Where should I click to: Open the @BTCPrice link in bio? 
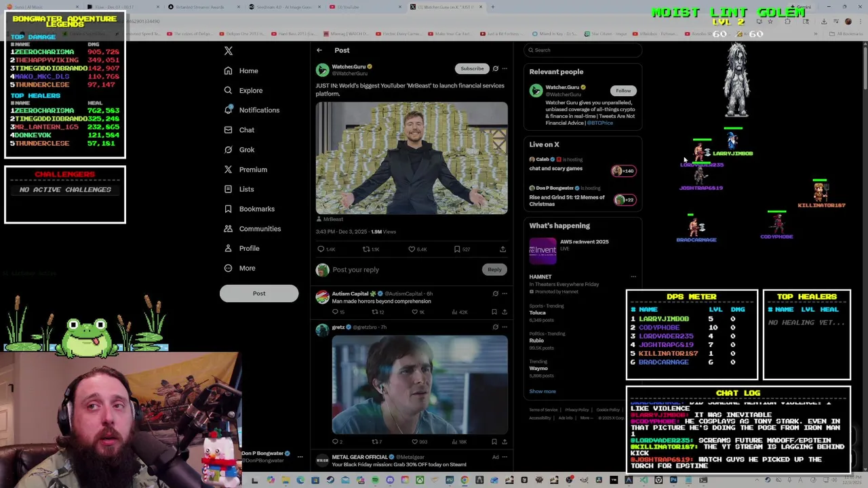click(600, 123)
